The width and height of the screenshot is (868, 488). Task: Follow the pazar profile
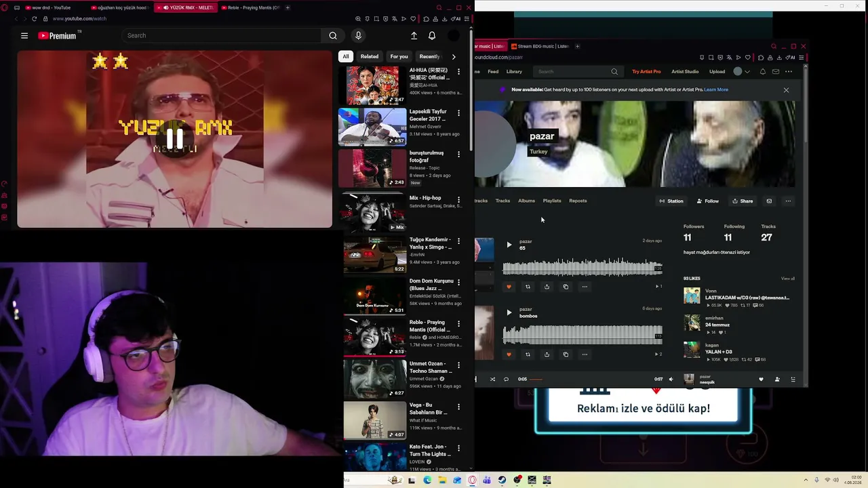pyautogui.click(x=707, y=201)
